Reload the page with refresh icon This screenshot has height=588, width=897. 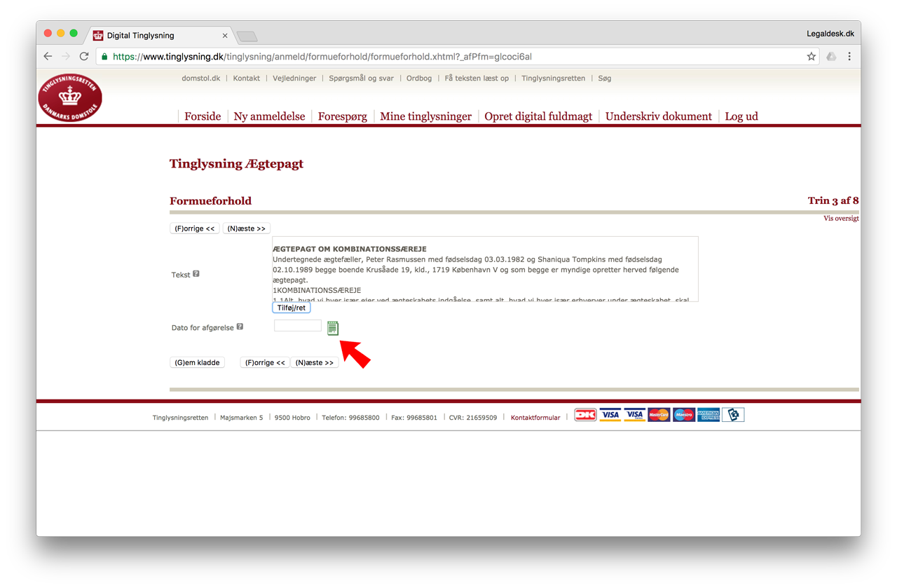(x=84, y=57)
